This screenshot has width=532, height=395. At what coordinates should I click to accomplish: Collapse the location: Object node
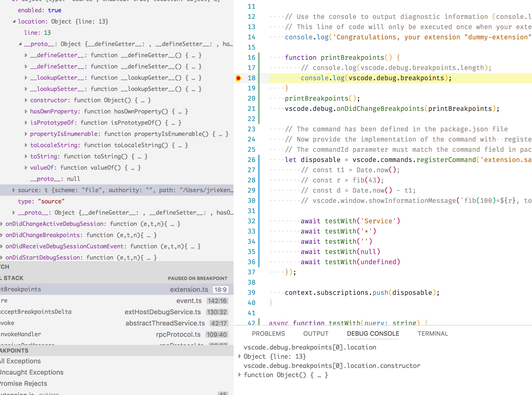(x=15, y=21)
